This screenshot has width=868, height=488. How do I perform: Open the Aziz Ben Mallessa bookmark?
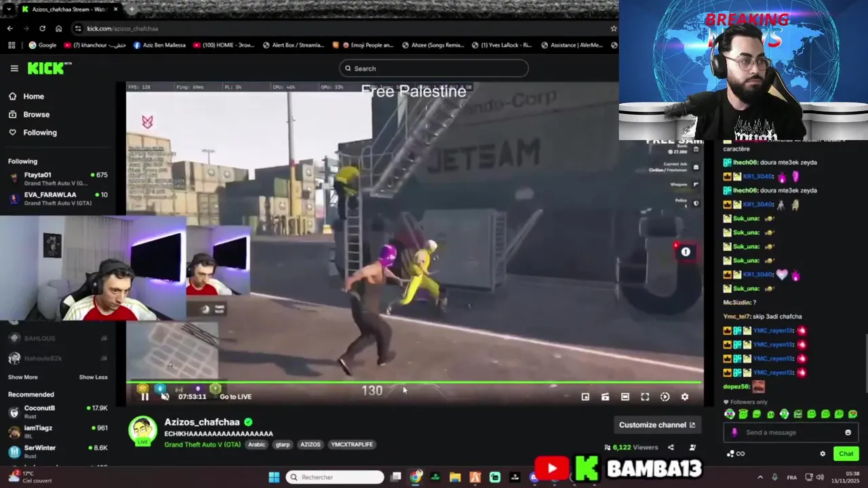coord(159,45)
